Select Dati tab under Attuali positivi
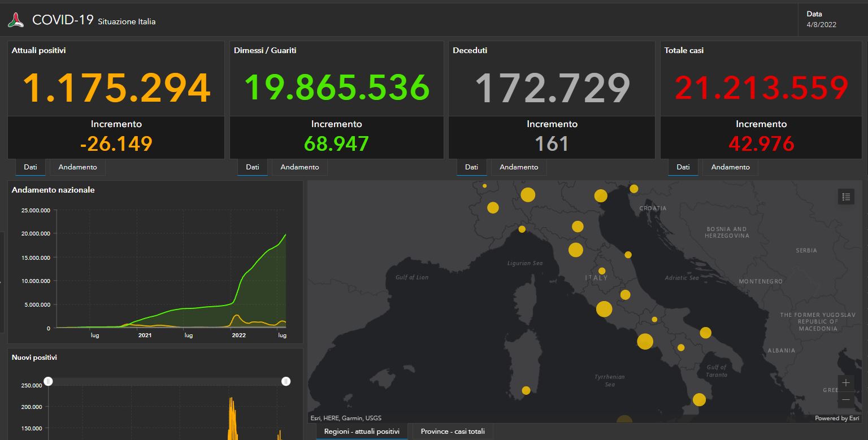 pyautogui.click(x=31, y=167)
